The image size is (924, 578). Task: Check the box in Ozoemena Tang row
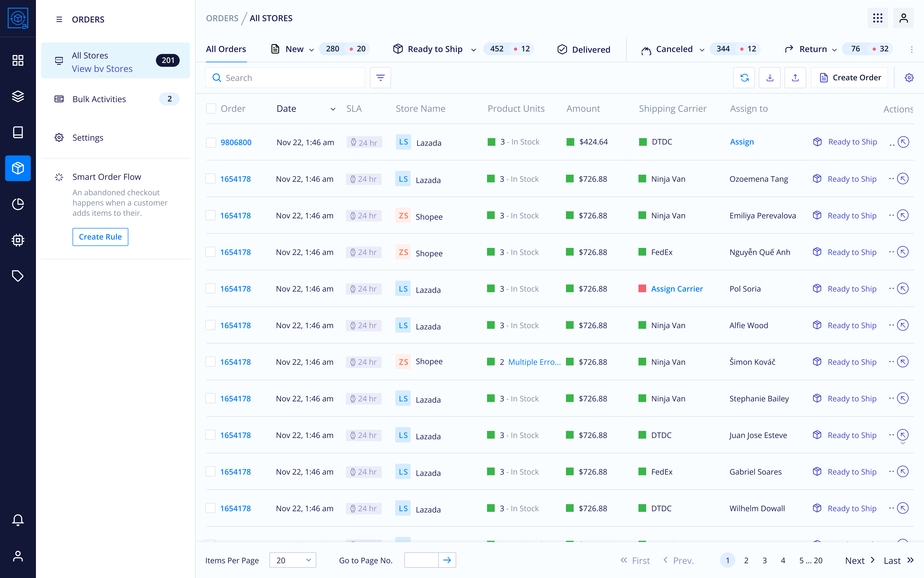point(210,179)
